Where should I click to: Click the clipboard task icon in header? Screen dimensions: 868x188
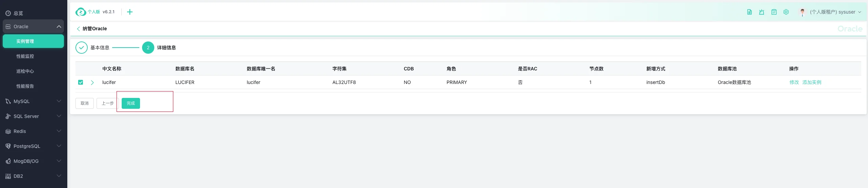coord(774,12)
